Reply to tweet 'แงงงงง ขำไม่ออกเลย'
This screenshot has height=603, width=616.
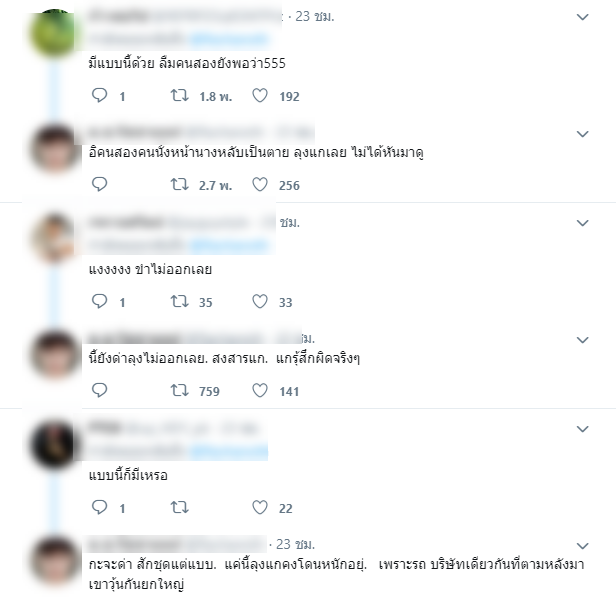pyautogui.click(x=99, y=301)
